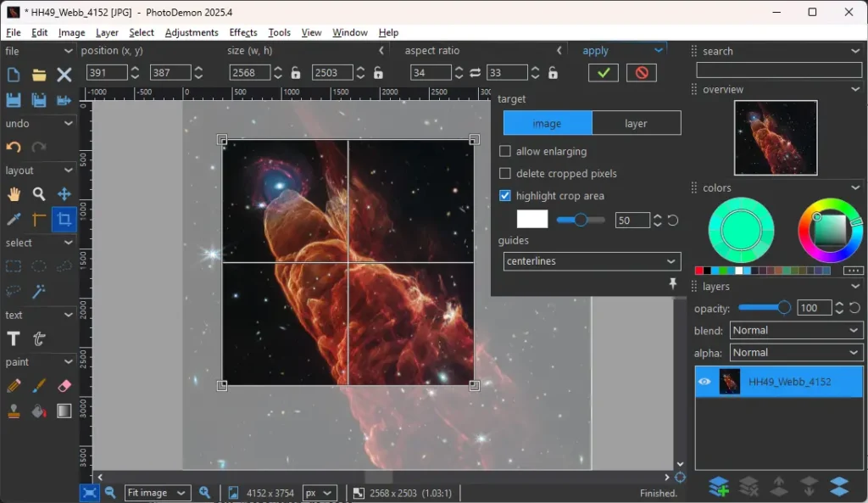Click the crop highlight color swatch
The width and height of the screenshot is (868, 503).
(531, 220)
